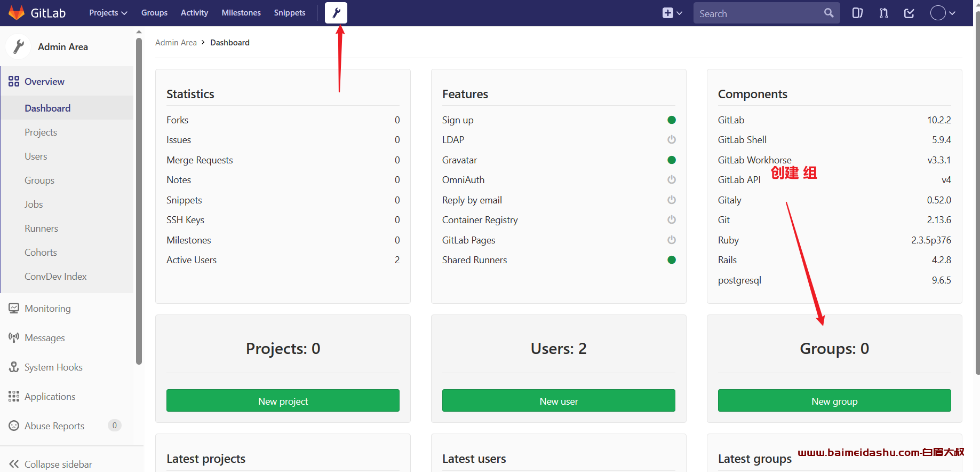980x472 pixels.
Task: Click the Applications grid icon
Action: point(14,396)
